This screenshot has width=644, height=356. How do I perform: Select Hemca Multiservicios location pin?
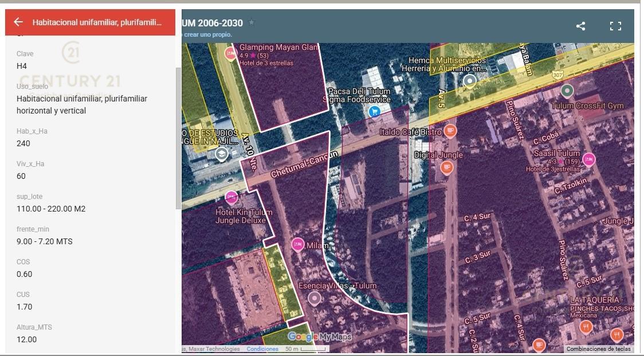coord(469,81)
